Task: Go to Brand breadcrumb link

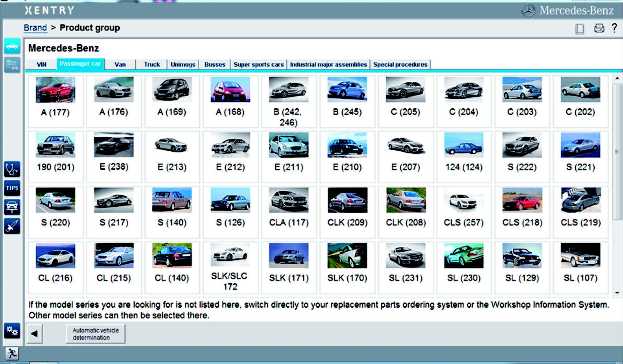Action: [35, 28]
